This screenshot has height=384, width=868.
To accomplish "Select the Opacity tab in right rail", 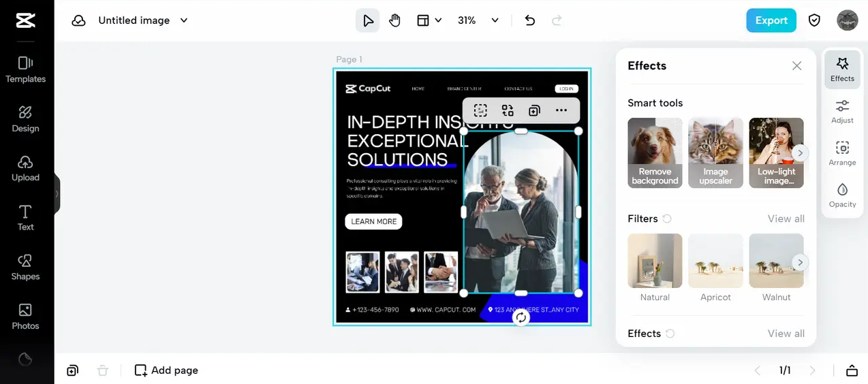I will (842, 195).
